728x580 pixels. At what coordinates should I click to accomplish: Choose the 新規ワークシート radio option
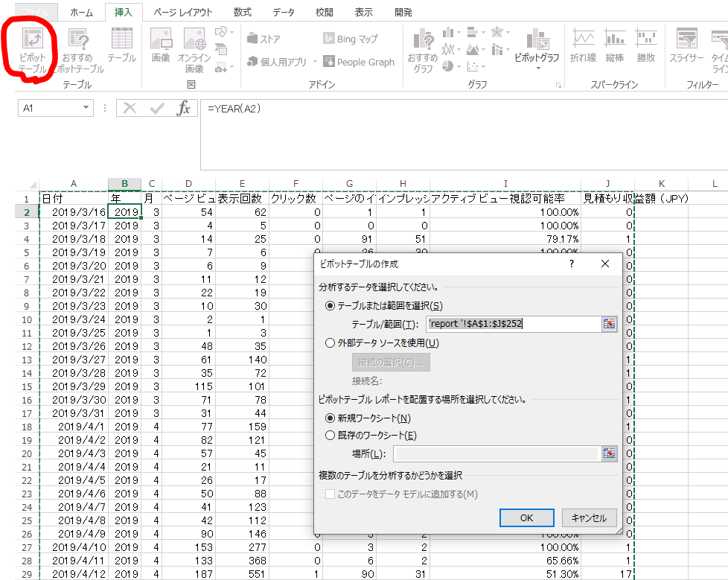point(330,418)
